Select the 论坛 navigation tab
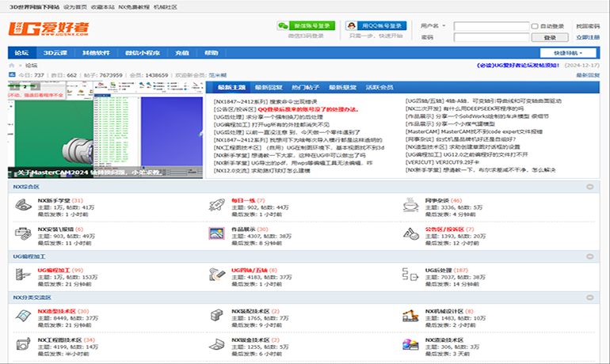This screenshot has height=364, width=610. 22,53
